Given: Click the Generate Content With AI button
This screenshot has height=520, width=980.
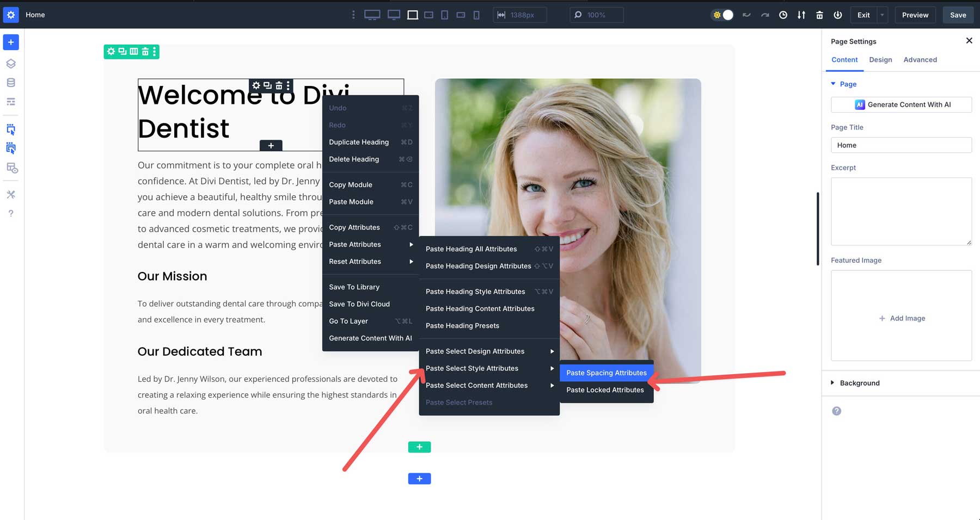Looking at the screenshot, I should (x=901, y=104).
